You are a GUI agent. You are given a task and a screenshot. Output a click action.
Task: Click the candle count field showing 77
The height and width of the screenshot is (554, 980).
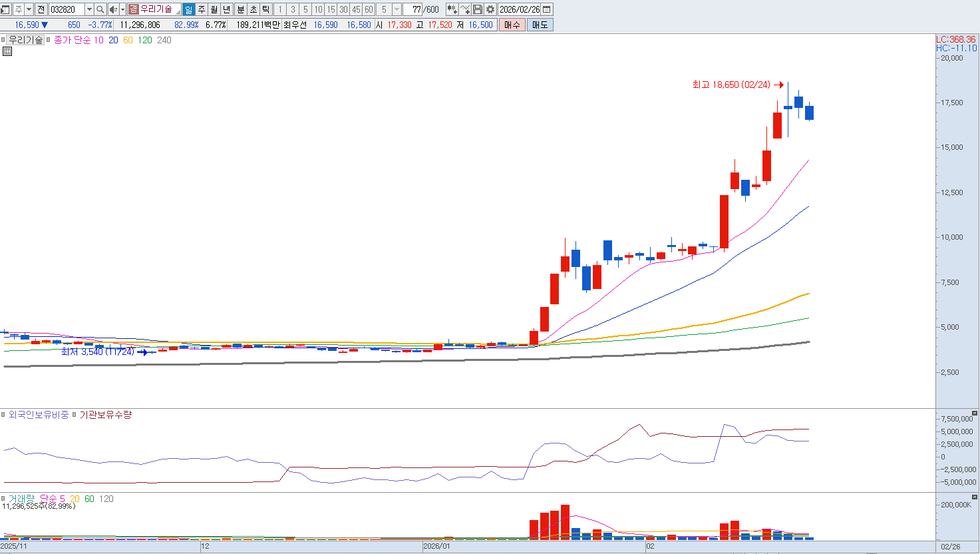click(412, 9)
